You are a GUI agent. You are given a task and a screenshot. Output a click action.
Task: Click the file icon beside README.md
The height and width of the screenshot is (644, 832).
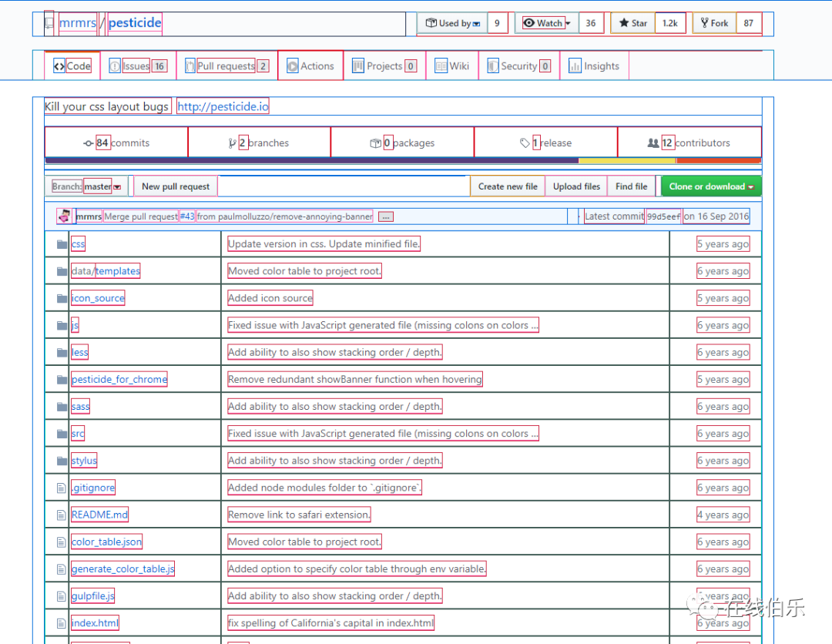[61, 515]
